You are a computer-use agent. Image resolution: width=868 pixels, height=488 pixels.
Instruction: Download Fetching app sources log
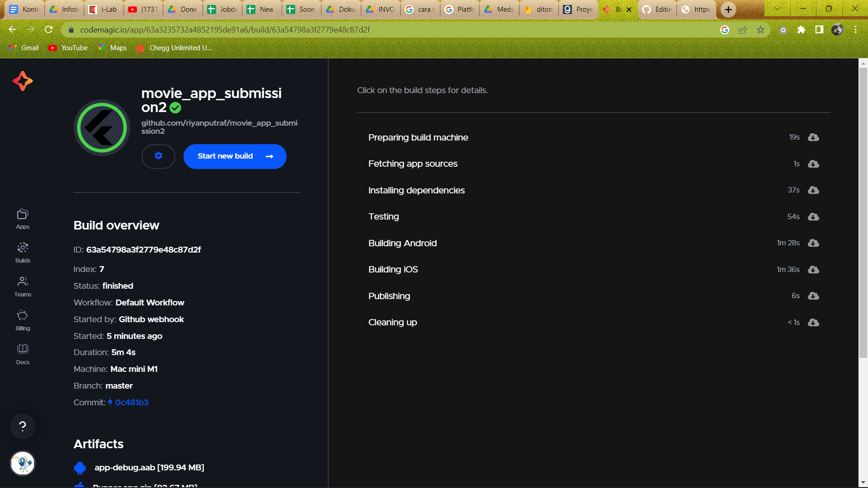click(813, 164)
